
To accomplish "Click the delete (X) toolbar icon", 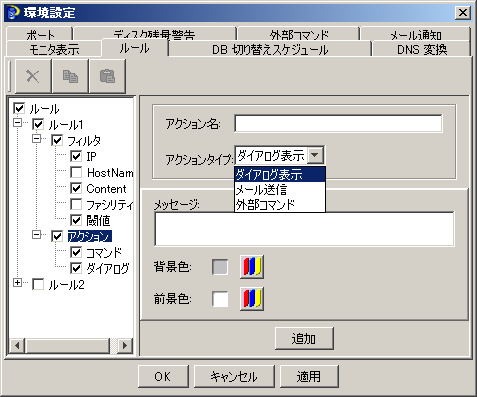I will 33,76.
